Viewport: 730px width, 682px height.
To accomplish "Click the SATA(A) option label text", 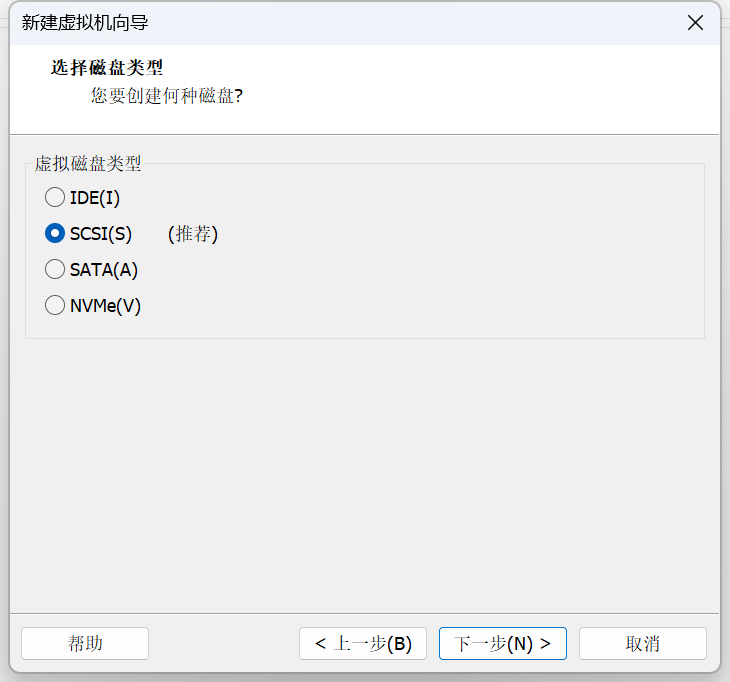I will (104, 270).
